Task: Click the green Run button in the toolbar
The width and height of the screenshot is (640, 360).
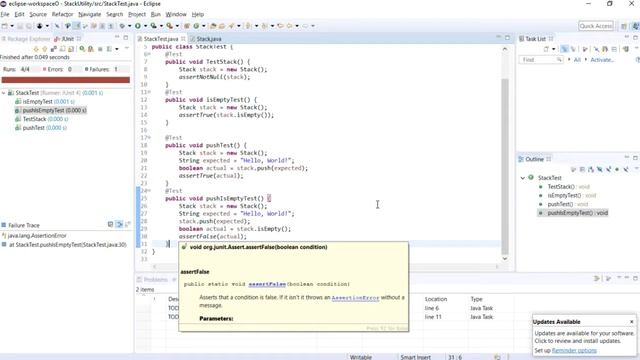Action: (138, 26)
